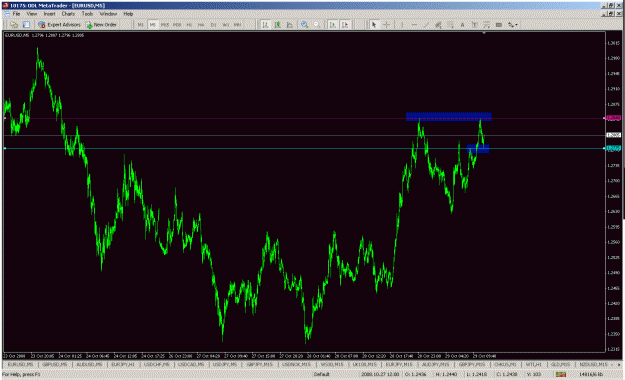Open the Tools menu
Image resolution: width=625 pixels, height=380 pixels.
pos(87,14)
